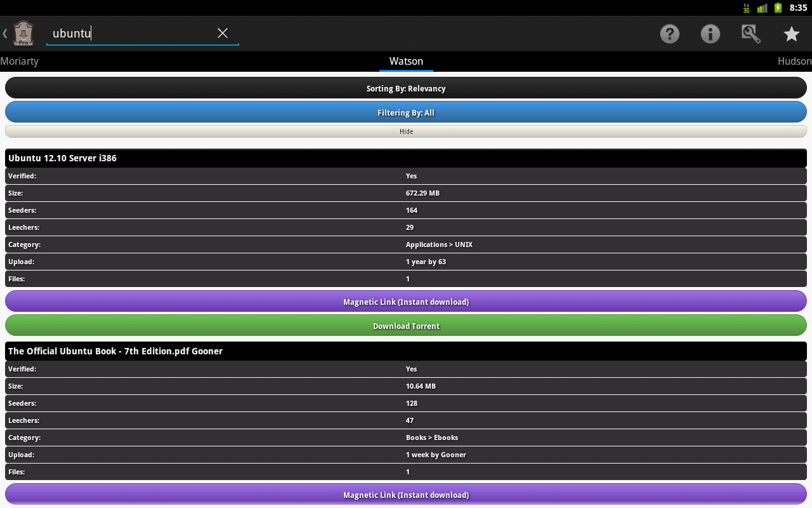812x508 pixels.
Task: Tap Download Torrent for Ubuntu 12.10 Server
Action: 406,326
